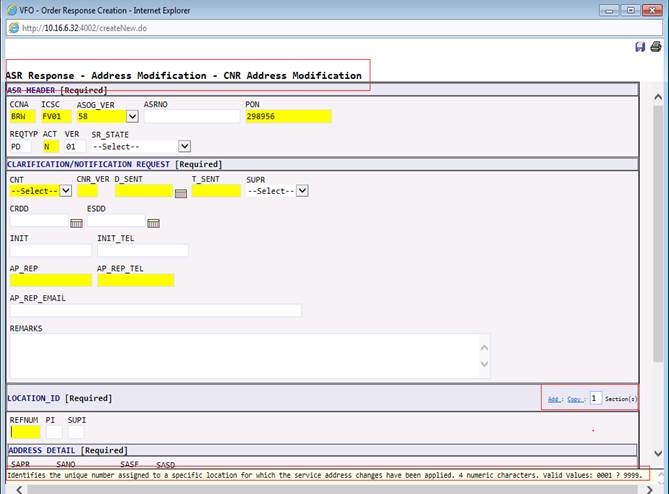Viewport: 669px width, 494px height.
Task: Click the Copy section link
Action: [x=574, y=399]
